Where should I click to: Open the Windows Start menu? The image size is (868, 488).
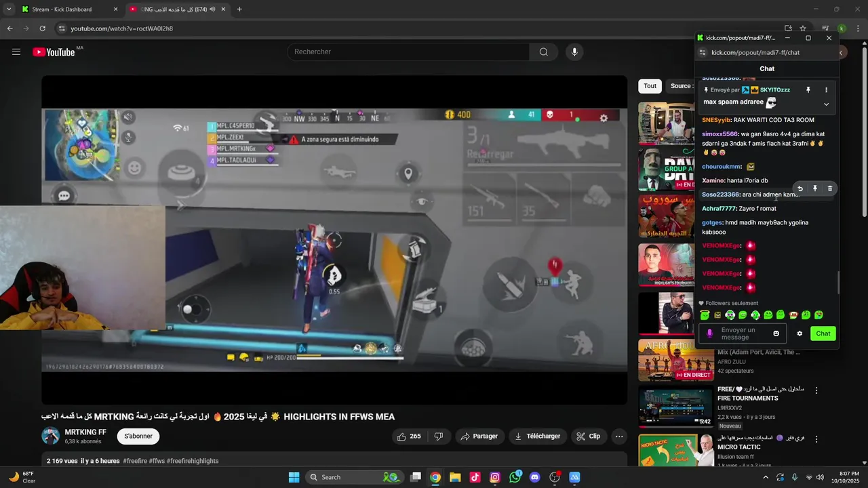click(294, 477)
